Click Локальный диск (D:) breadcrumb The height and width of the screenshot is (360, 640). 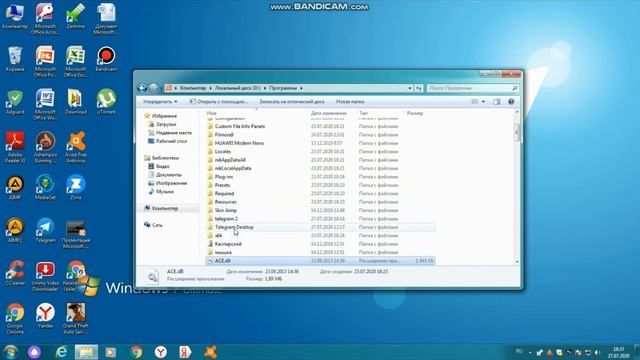click(238, 88)
